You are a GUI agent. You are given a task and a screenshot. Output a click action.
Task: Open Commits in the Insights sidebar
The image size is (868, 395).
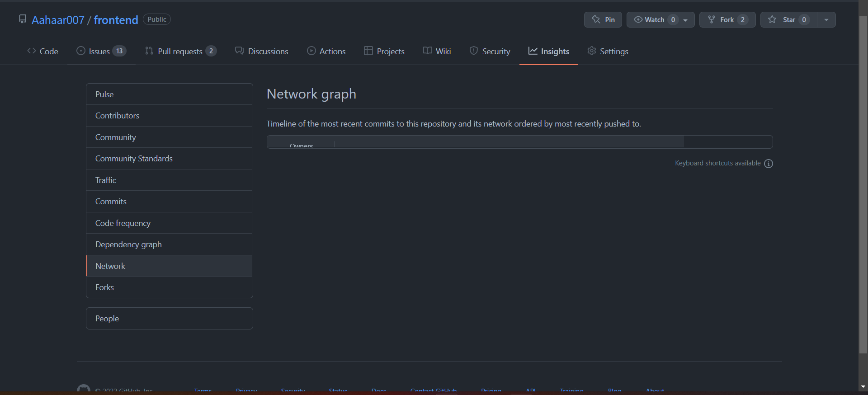pyautogui.click(x=170, y=202)
